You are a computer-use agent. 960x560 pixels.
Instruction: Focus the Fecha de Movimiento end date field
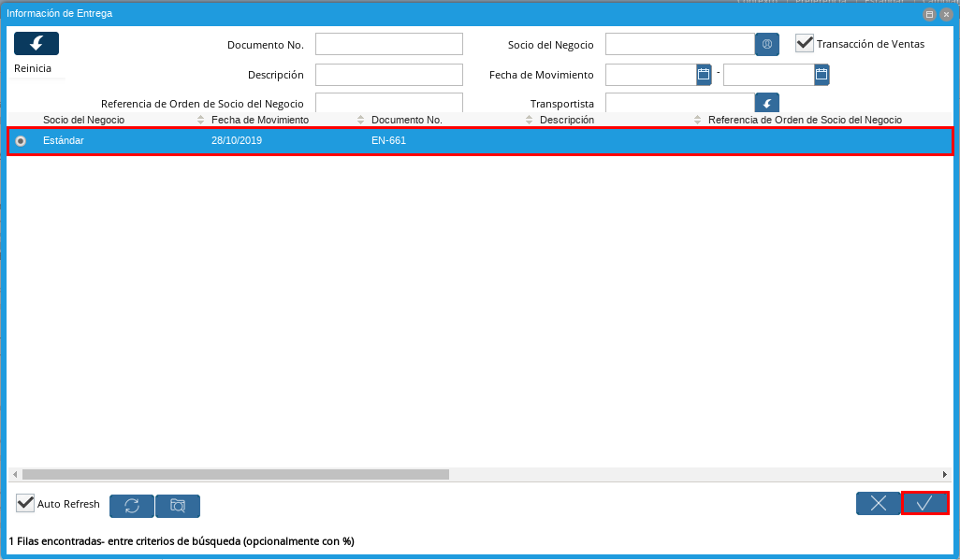click(769, 75)
